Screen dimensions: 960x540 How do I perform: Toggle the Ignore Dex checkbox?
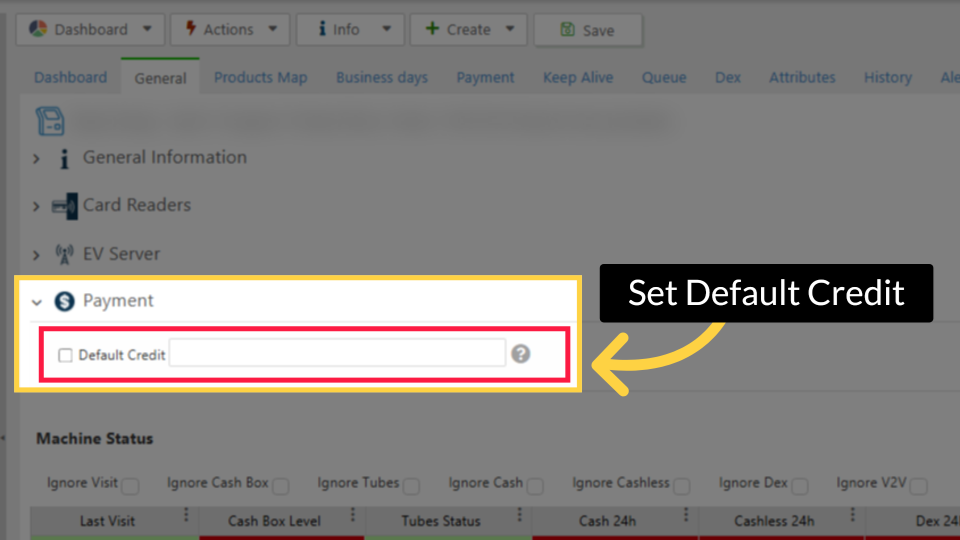click(800, 486)
